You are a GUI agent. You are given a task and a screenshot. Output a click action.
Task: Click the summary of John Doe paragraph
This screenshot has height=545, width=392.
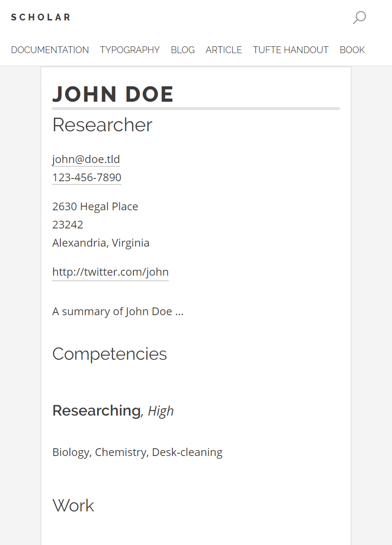pos(118,312)
